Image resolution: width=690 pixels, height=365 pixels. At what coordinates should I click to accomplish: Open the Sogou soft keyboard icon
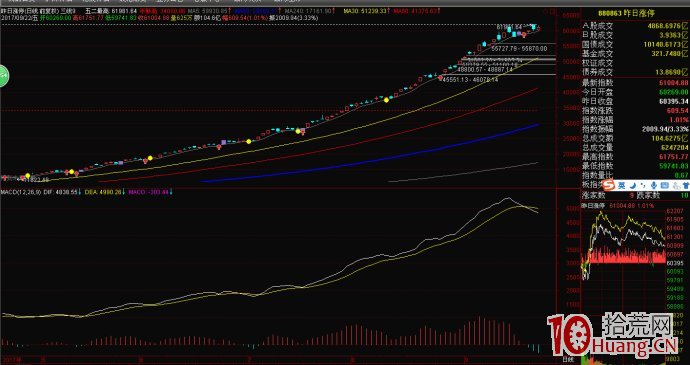click(664, 185)
